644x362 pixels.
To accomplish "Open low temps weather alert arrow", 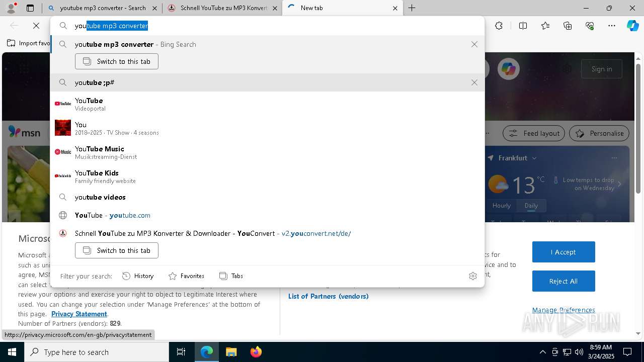I will click(x=620, y=184).
